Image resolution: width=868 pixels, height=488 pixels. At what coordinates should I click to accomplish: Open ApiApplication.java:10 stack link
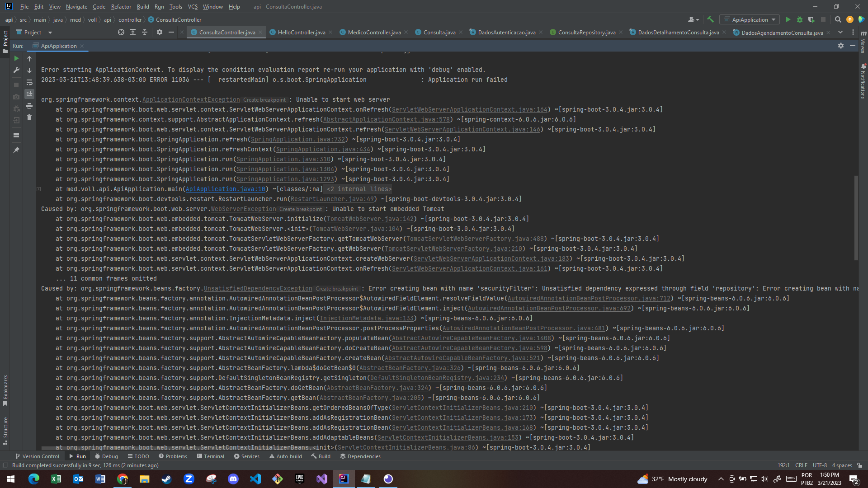coord(225,189)
